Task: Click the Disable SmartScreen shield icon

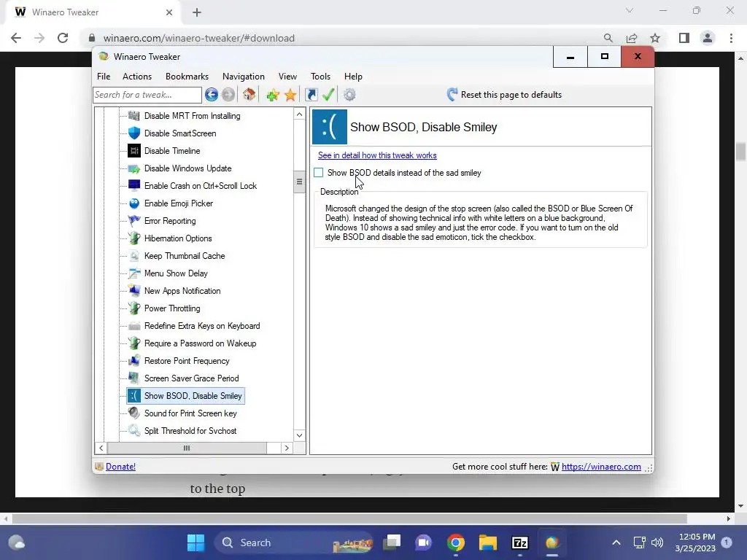Action: [x=134, y=133]
